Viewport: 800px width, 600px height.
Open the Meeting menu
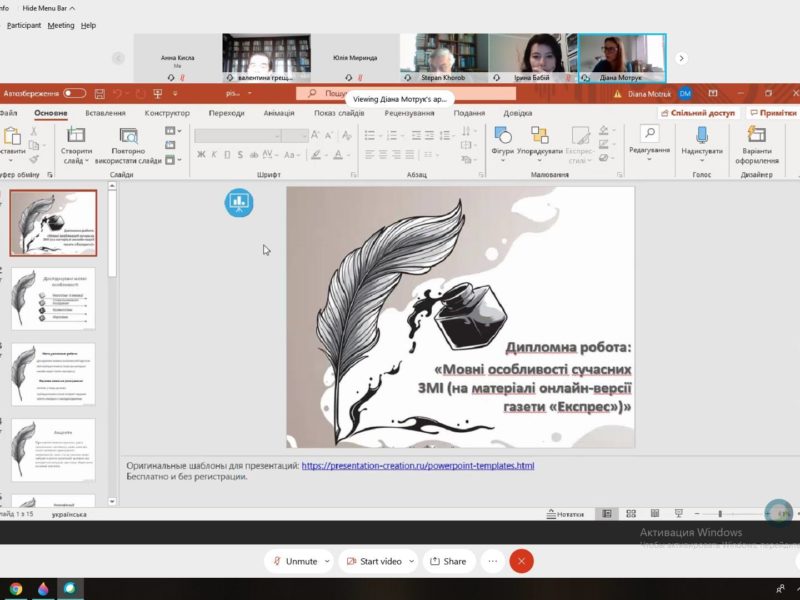[x=61, y=25]
